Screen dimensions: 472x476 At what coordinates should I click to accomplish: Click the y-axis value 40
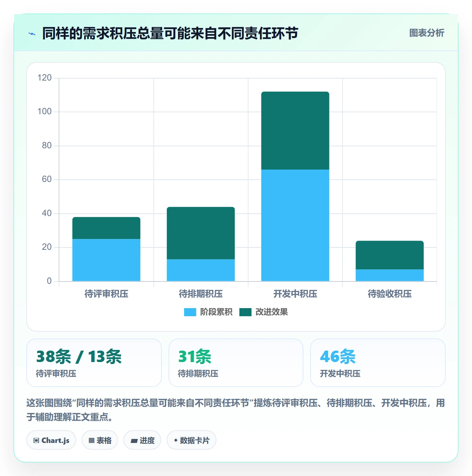pyautogui.click(x=47, y=213)
